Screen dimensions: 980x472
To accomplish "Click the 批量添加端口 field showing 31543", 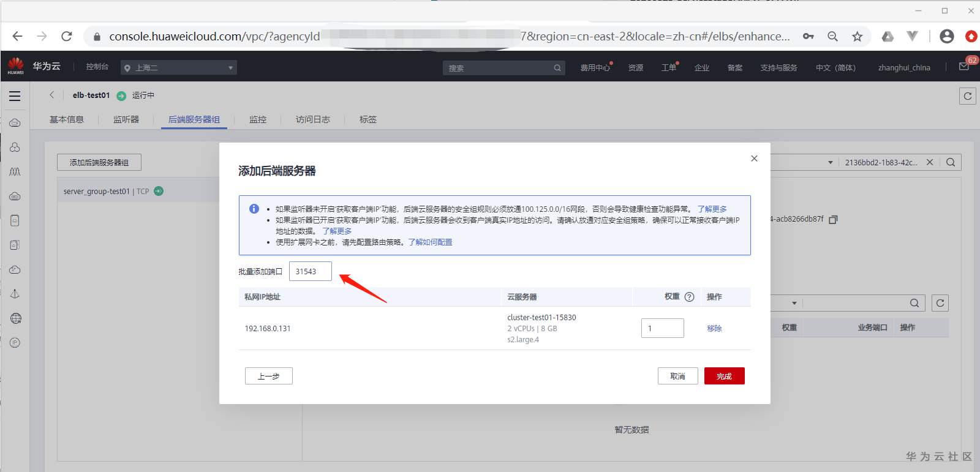I will [311, 271].
